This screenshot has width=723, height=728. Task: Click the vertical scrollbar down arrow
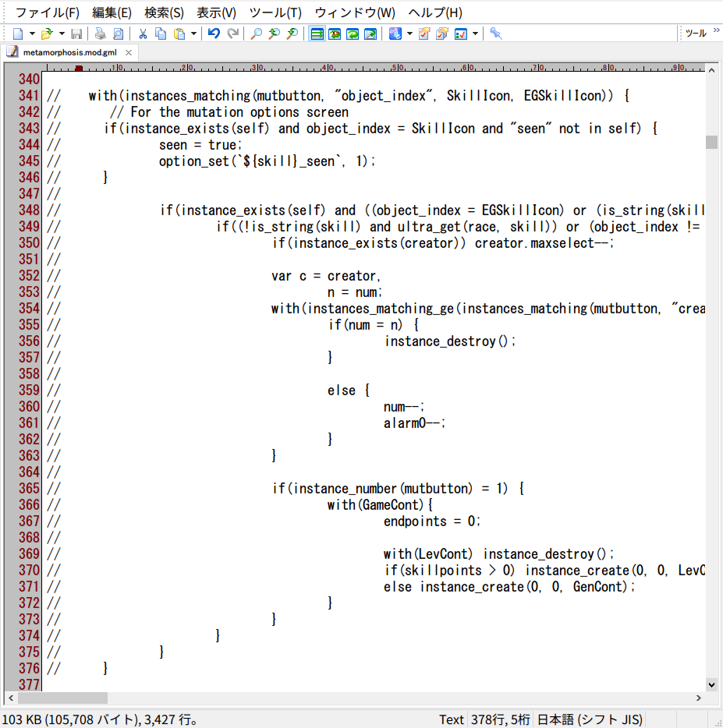point(711,684)
